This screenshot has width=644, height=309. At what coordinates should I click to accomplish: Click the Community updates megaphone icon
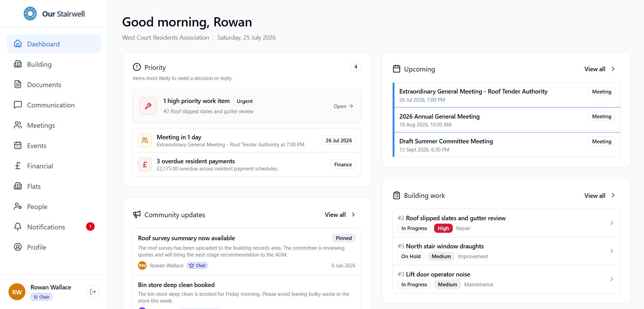[x=137, y=214]
